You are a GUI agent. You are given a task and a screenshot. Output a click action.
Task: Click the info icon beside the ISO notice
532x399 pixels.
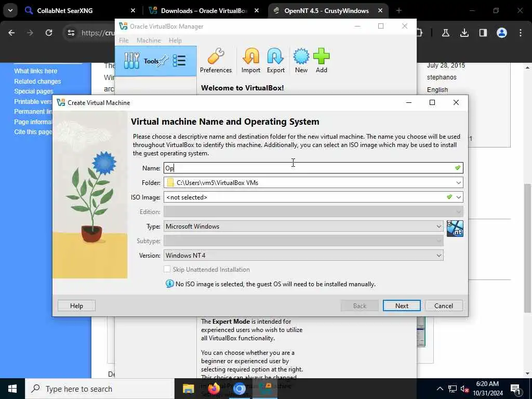click(x=170, y=284)
